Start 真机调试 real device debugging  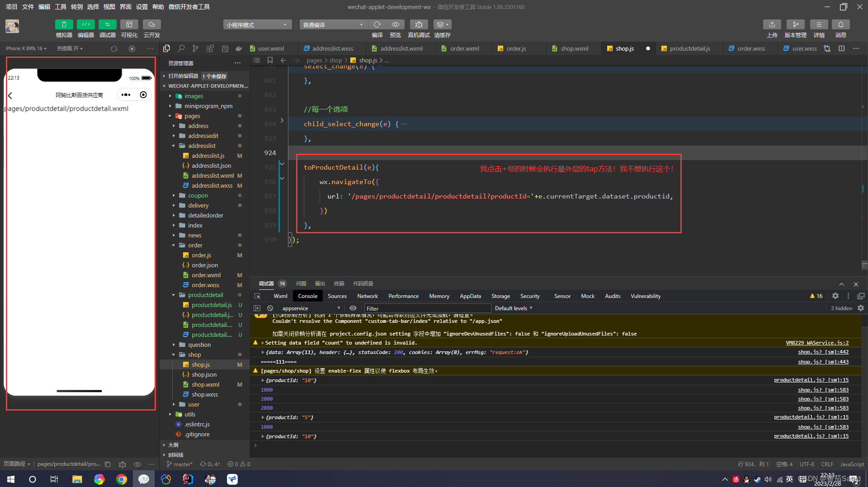[419, 24]
